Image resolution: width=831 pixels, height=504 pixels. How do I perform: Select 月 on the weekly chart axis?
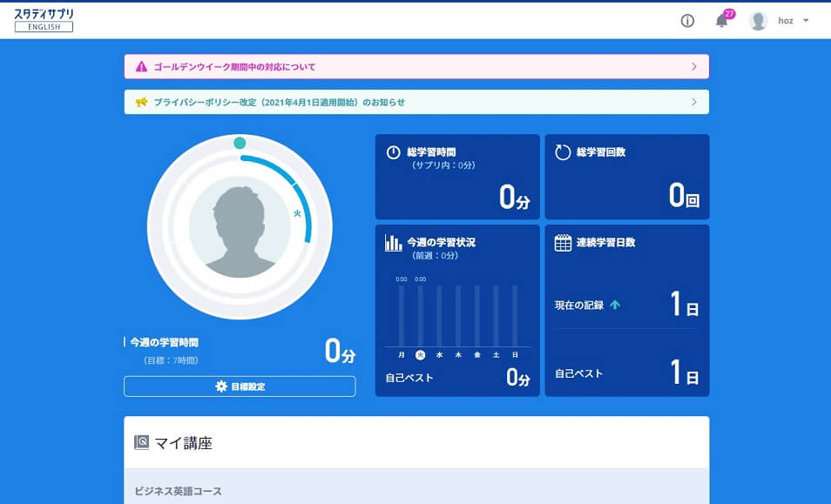tap(402, 355)
